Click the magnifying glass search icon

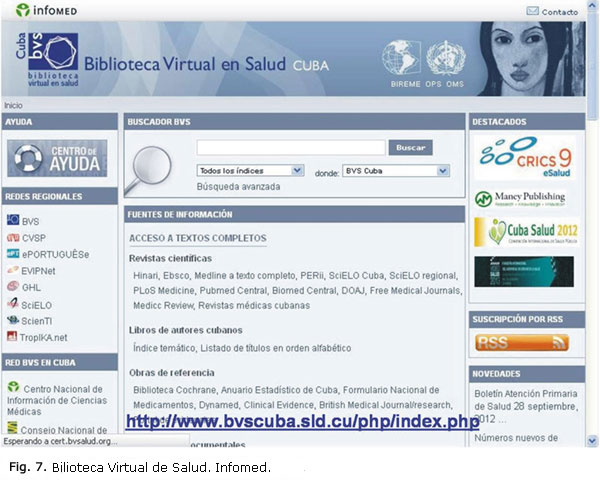(x=153, y=163)
